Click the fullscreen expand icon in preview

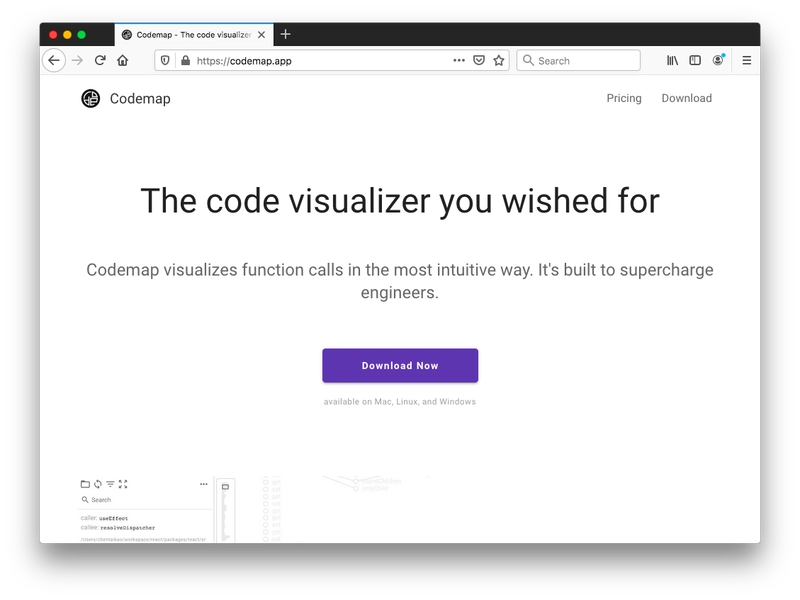123,484
